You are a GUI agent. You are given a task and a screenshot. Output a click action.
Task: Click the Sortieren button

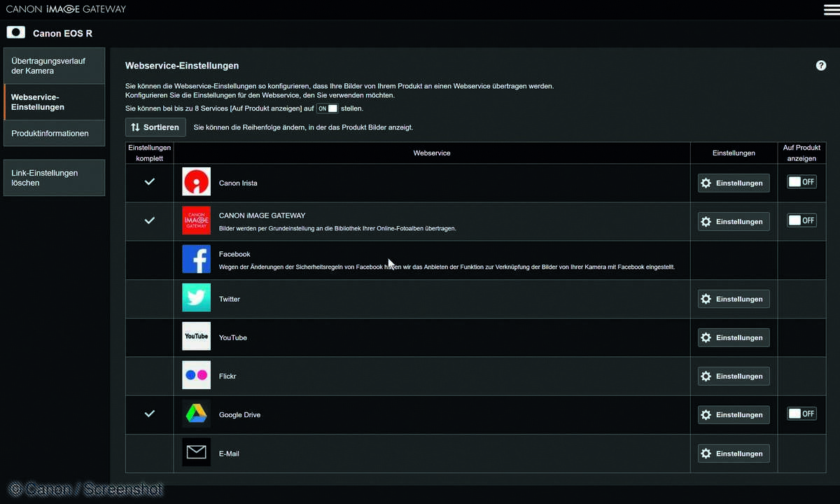click(x=155, y=127)
